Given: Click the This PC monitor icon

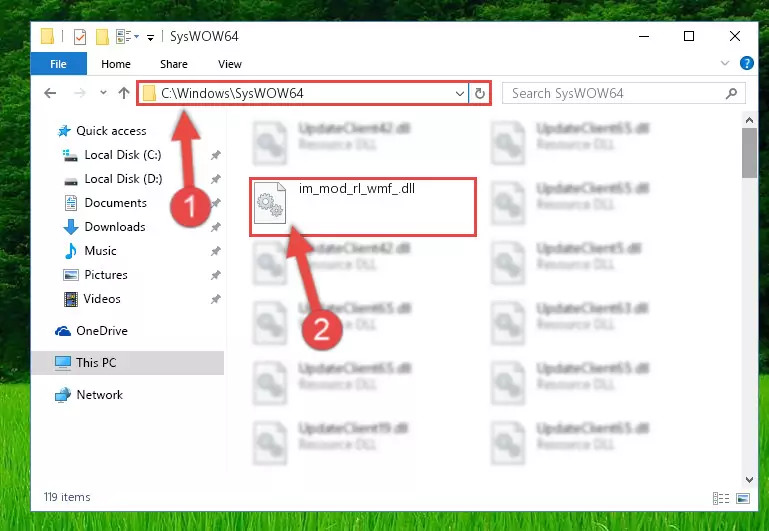Looking at the screenshot, I should [63, 363].
